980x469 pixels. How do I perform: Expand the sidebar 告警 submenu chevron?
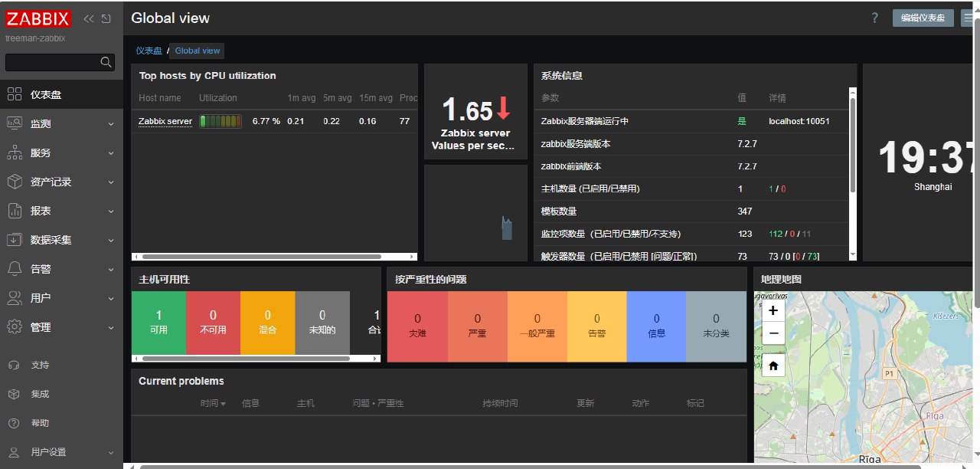pyautogui.click(x=111, y=270)
